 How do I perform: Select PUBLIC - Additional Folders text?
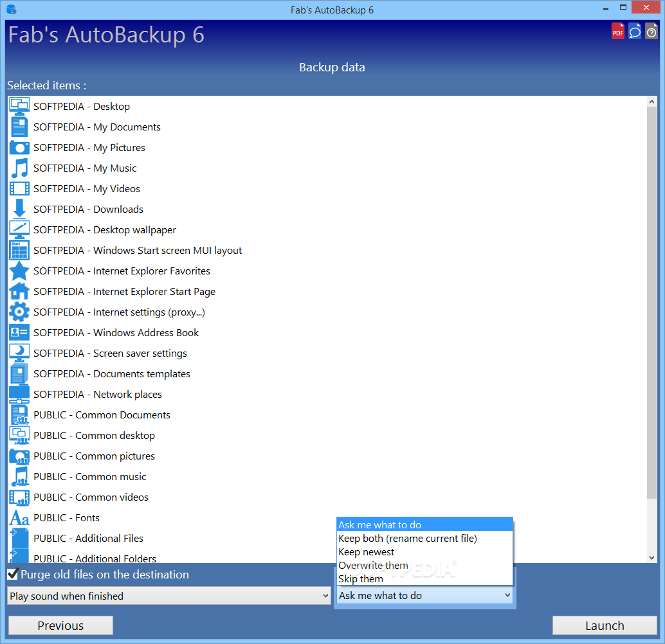coord(95,559)
